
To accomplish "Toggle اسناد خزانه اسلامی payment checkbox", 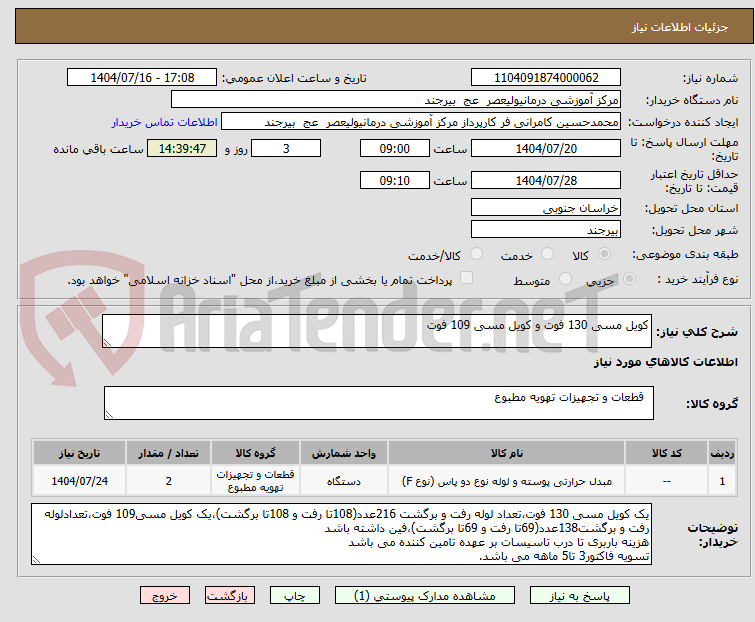I will click(466, 278).
